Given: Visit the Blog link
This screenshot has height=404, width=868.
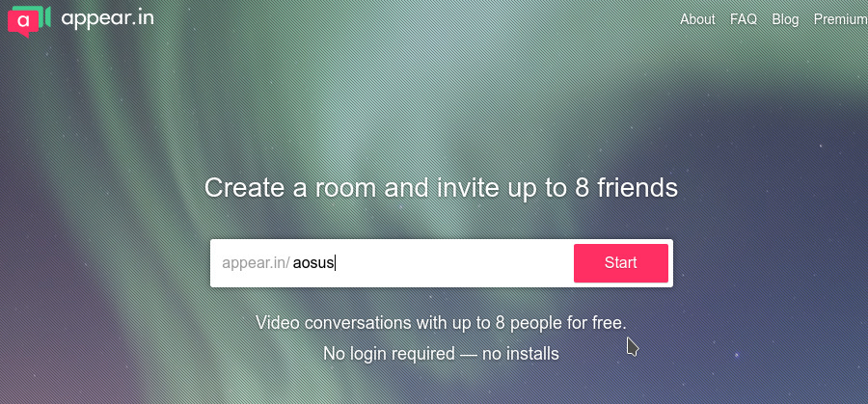Looking at the screenshot, I should click(x=785, y=19).
